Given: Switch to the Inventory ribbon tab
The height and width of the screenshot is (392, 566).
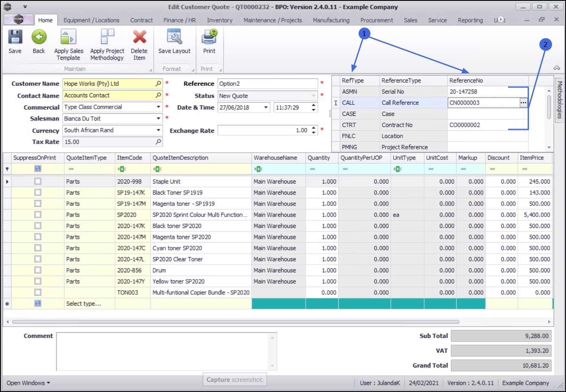Looking at the screenshot, I should point(219,20).
